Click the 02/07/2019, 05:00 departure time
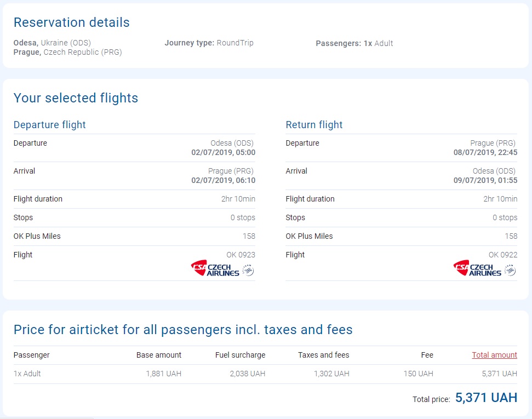The image size is (532, 419). point(223,152)
